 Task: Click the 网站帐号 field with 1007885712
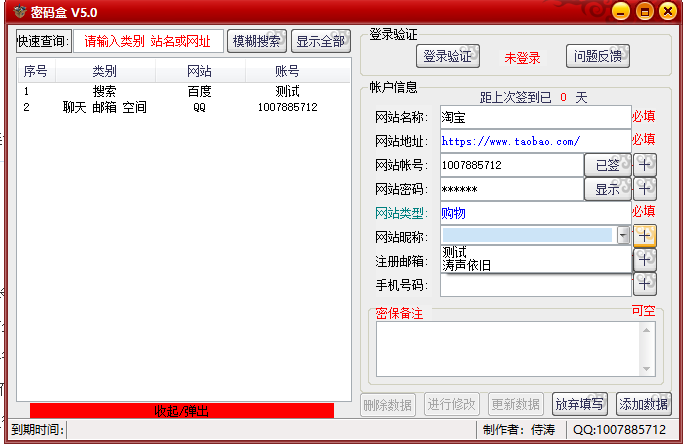[x=512, y=165]
